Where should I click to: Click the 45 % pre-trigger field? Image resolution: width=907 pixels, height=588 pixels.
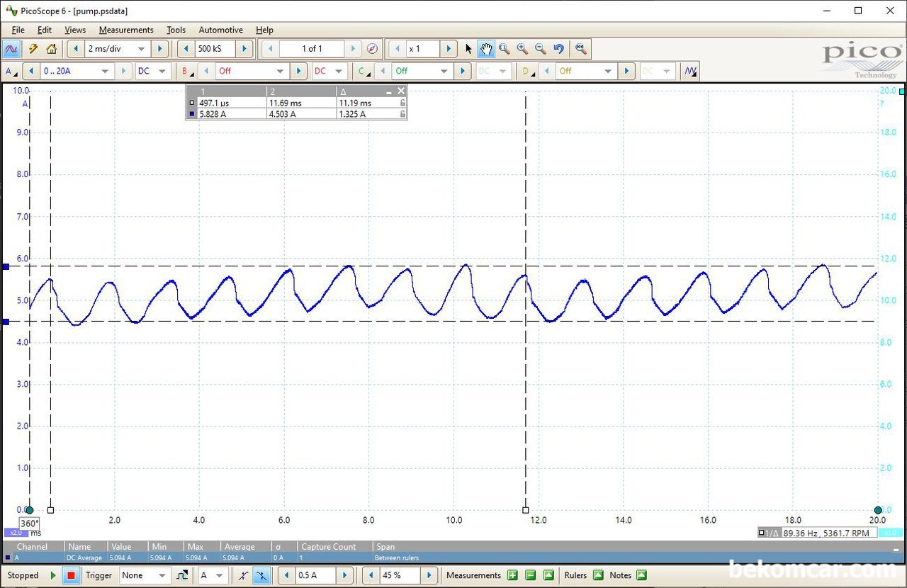pyautogui.click(x=400, y=575)
